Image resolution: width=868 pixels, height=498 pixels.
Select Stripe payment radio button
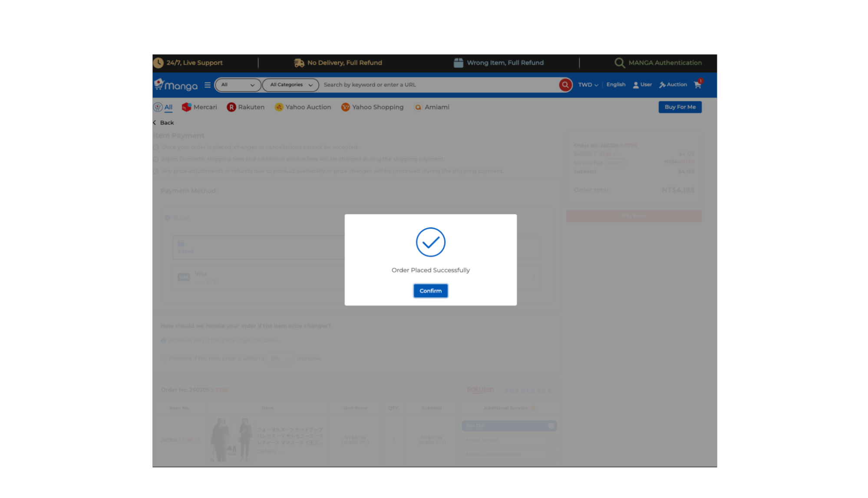168,218
